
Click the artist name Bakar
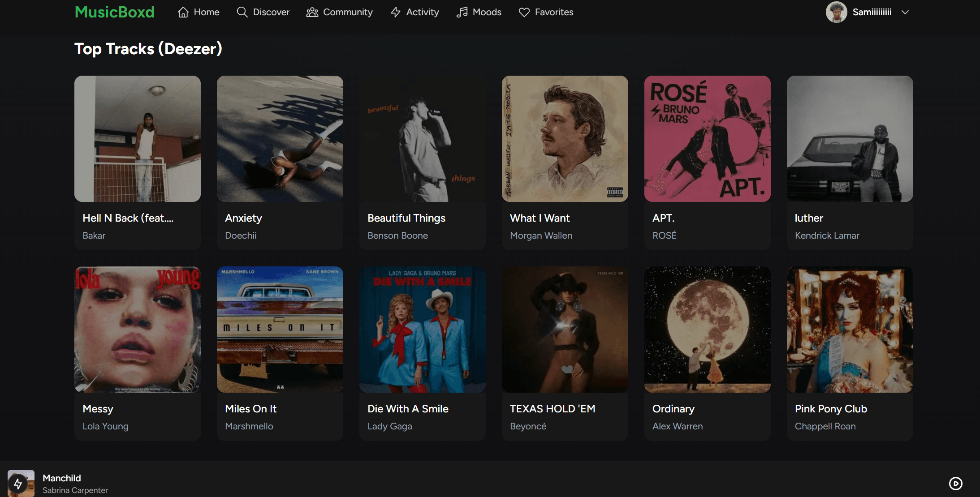click(x=94, y=236)
